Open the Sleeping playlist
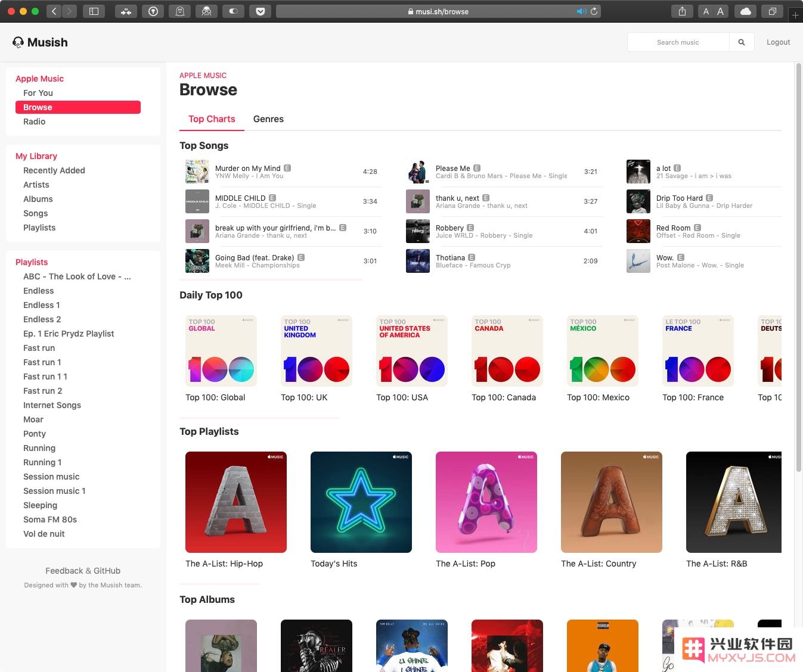803x672 pixels. pyautogui.click(x=41, y=505)
